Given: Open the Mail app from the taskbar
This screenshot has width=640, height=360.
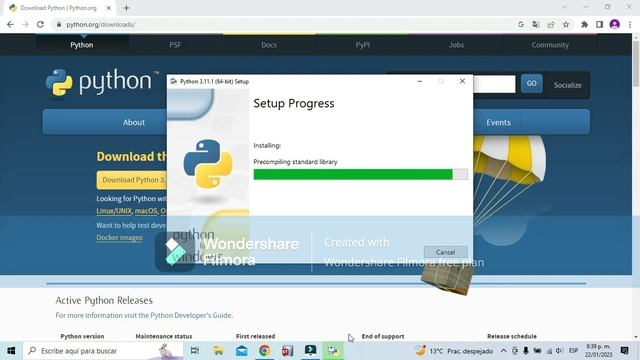Looking at the screenshot, I should click(x=242, y=351).
